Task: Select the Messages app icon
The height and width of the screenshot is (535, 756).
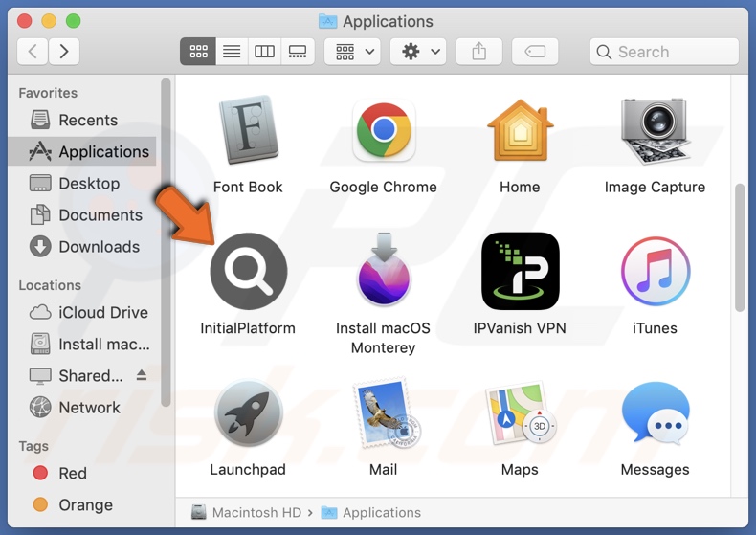Action: pos(656,412)
